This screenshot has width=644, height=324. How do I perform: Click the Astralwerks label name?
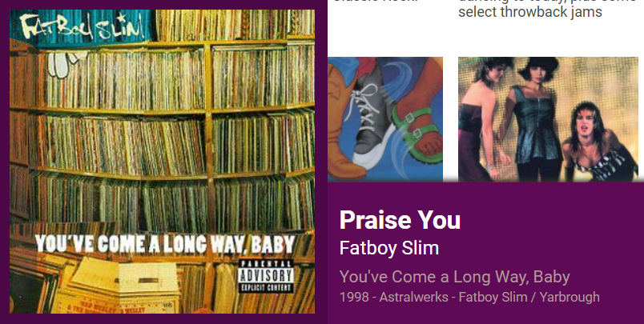(x=413, y=297)
